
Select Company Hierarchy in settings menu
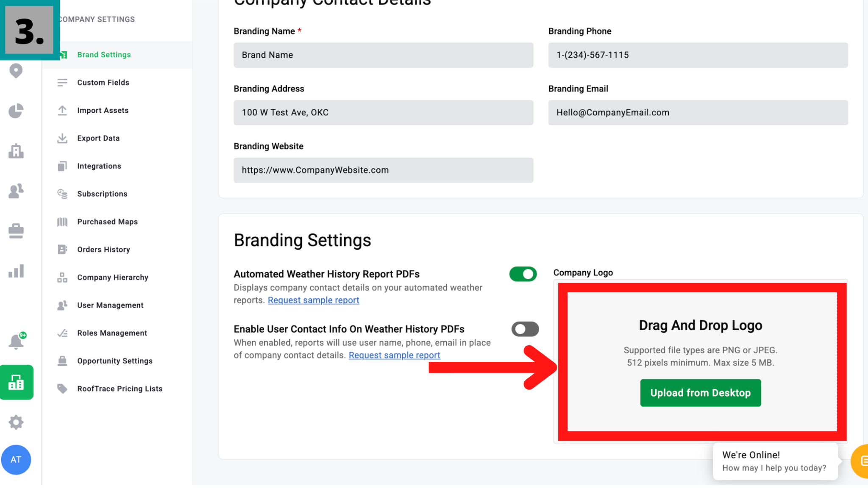113,278
